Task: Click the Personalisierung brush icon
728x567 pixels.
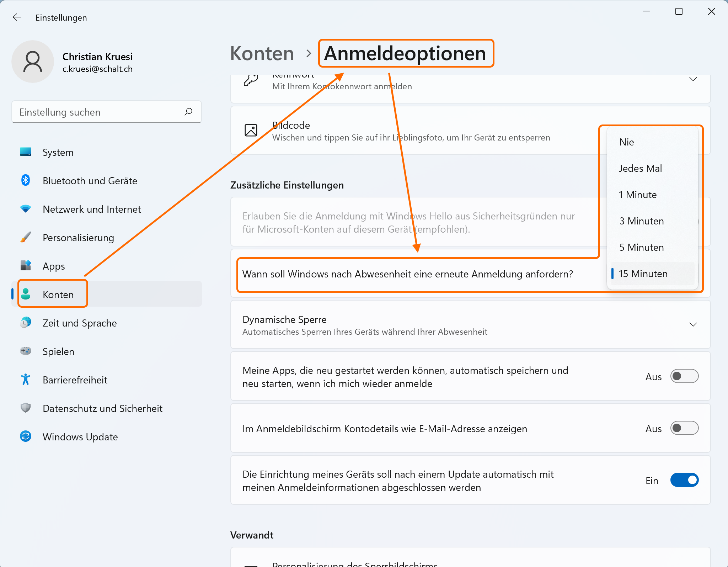Action: (26, 237)
